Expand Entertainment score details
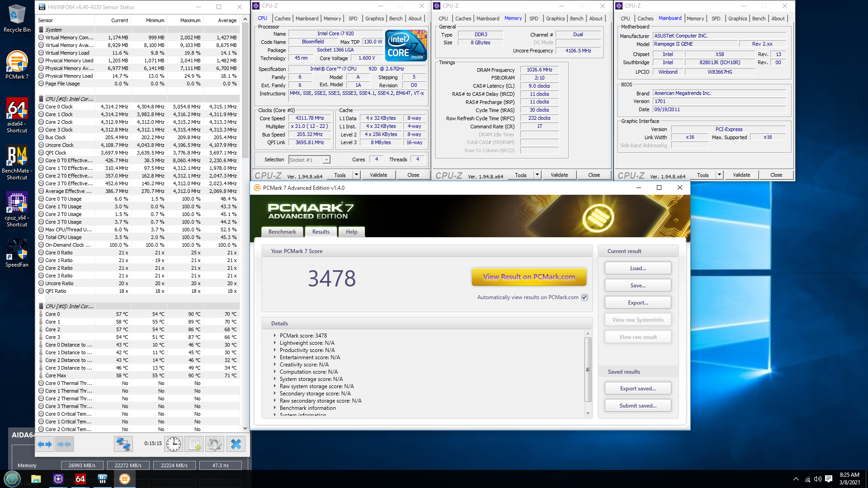Viewport: 868px width, 488px height. point(274,357)
